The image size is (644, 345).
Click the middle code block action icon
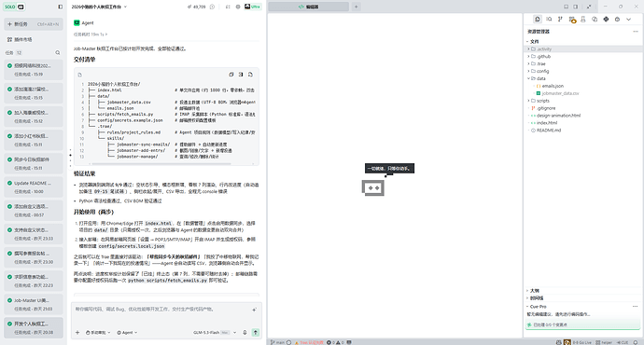tap(241, 75)
